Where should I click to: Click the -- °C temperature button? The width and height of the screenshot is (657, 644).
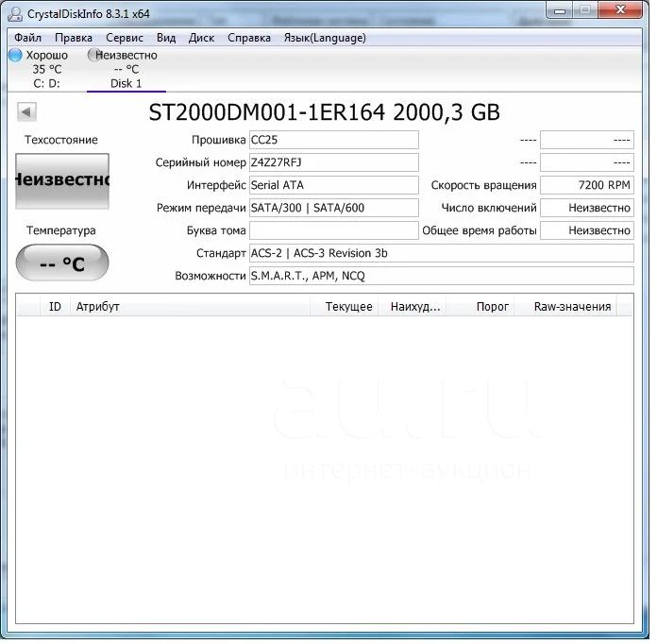(x=62, y=263)
